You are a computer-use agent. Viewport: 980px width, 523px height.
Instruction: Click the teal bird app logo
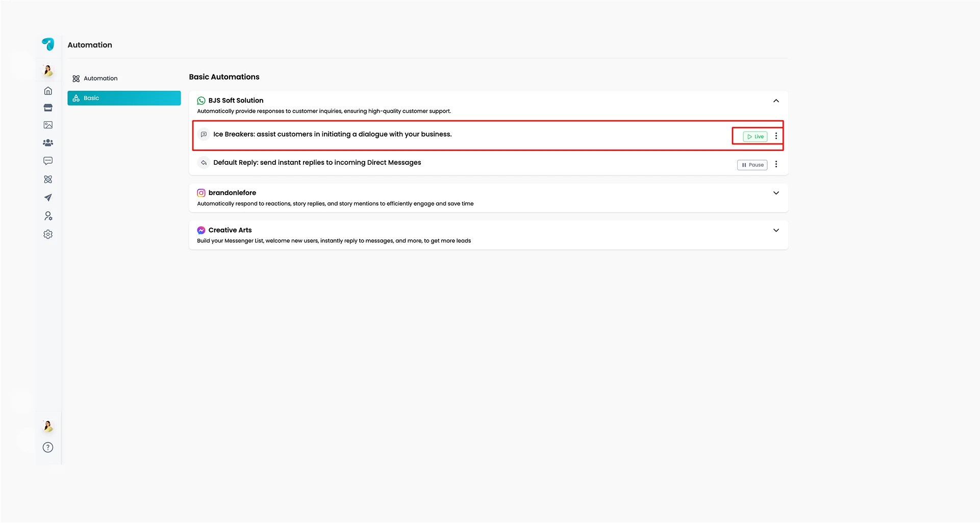48,44
